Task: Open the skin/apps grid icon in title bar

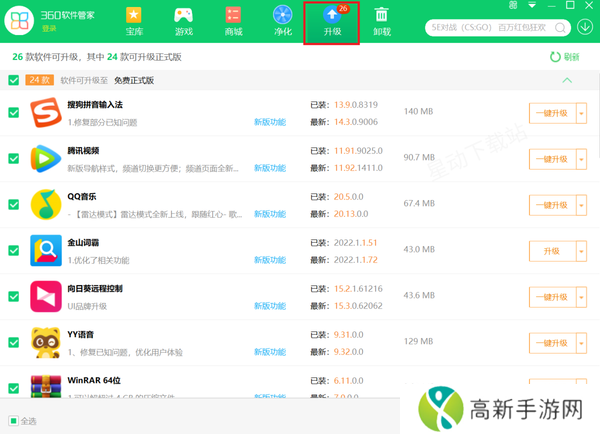Action: 513,5
